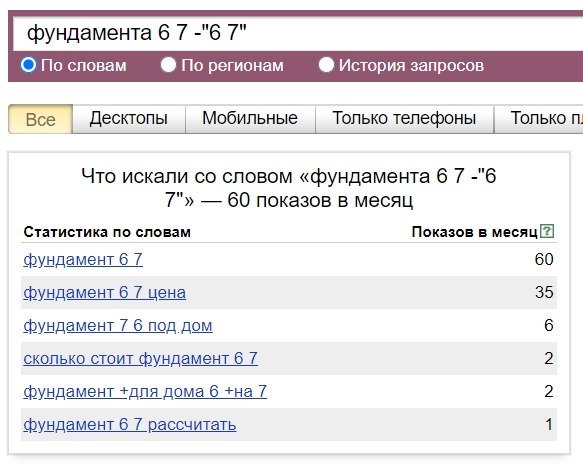Click the value 1 in the 'рассчитать' row
This screenshot has width=583, height=470.
549,424
